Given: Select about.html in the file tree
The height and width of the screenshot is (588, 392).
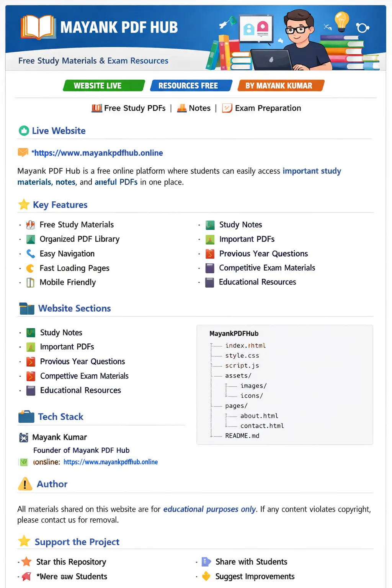Looking at the screenshot, I should coord(259,416).
